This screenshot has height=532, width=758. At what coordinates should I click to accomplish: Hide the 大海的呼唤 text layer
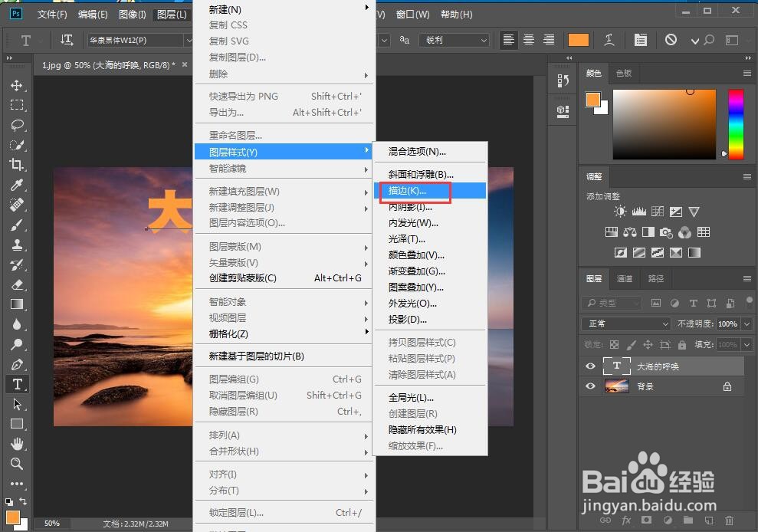tap(590, 366)
